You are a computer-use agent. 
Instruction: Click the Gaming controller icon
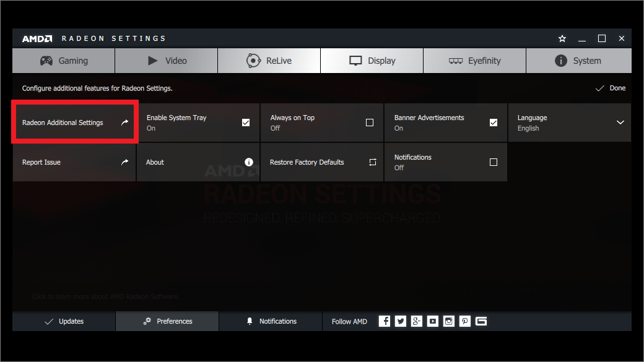click(x=46, y=61)
